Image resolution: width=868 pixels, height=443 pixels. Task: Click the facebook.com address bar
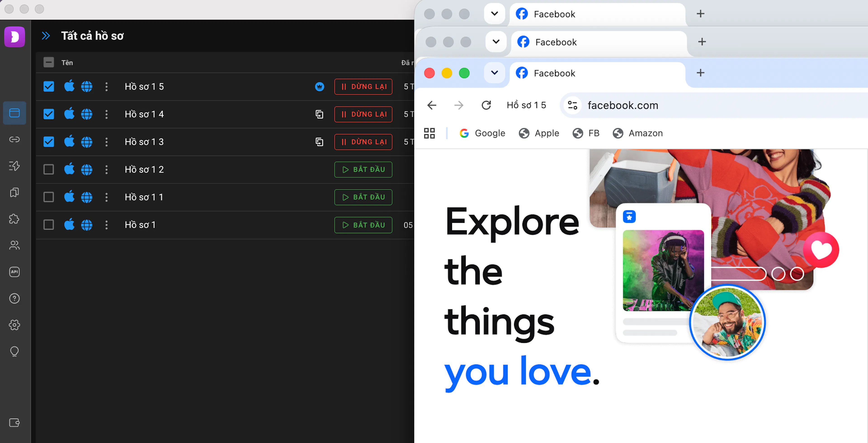click(x=714, y=105)
